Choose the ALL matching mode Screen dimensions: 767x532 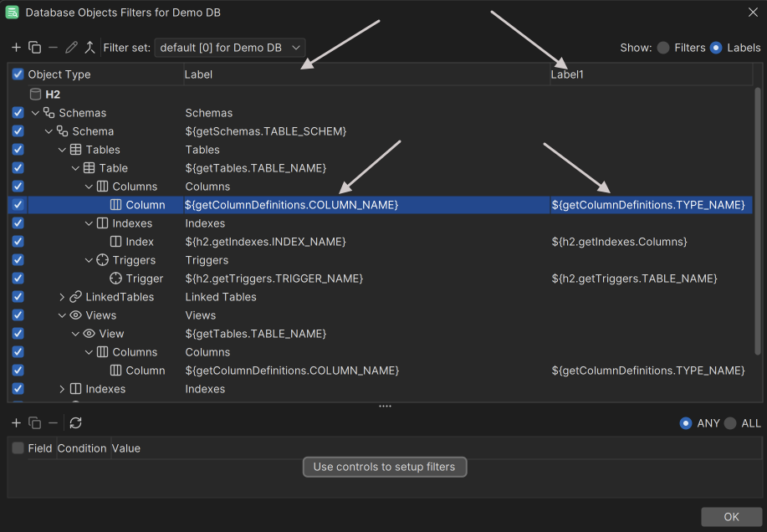point(730,423)
